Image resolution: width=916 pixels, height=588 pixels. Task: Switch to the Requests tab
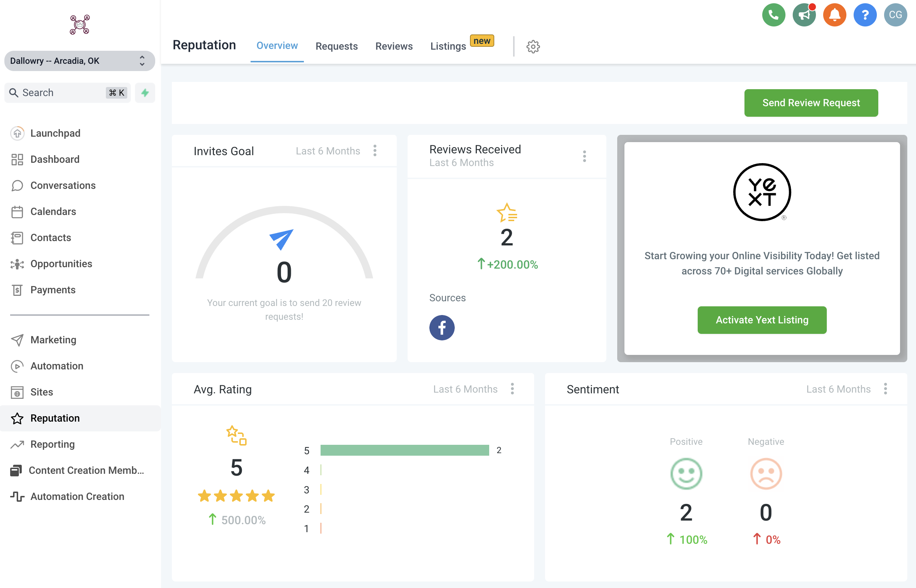coord(337,46)
